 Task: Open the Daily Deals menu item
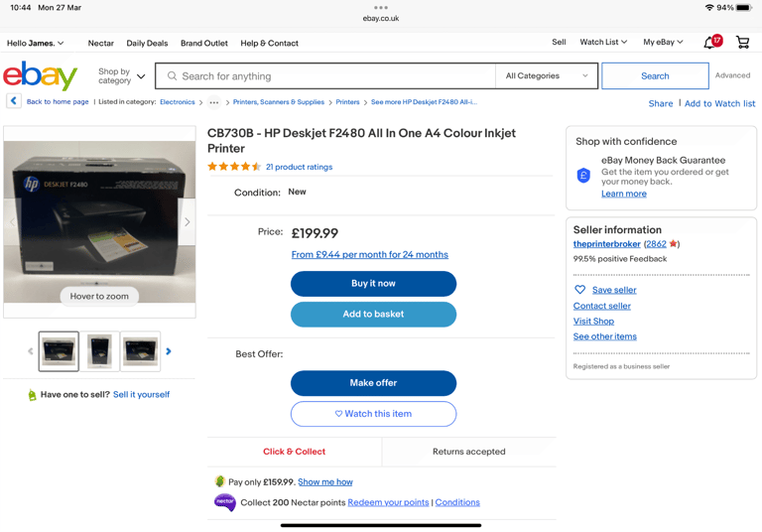pyautogui.click(x=147, y=44)
